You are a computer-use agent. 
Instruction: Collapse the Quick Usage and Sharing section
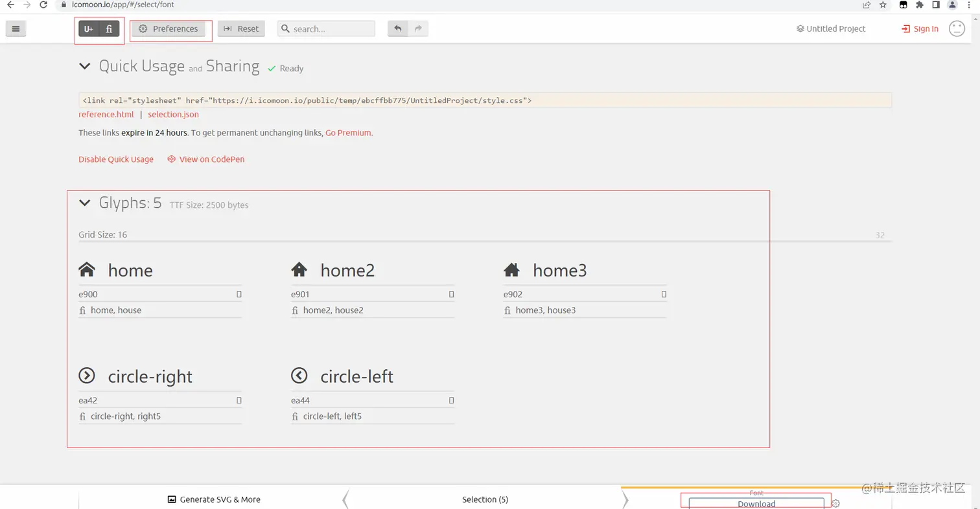tap(84, 66)
